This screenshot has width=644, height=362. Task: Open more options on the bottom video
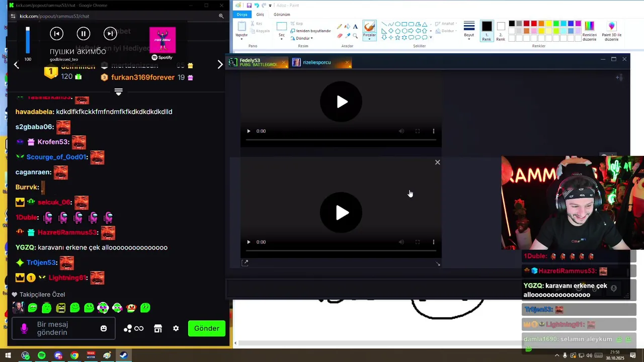click(434, 242)
